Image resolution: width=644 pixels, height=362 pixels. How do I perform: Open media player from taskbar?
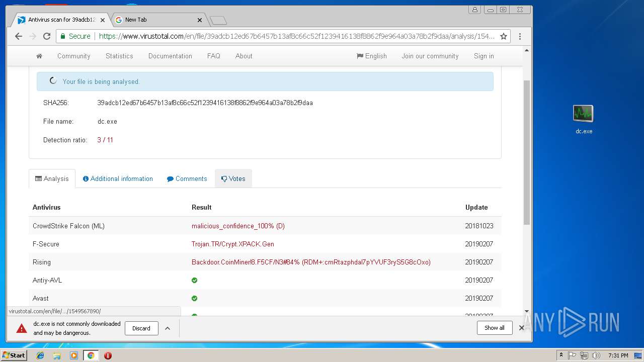pyautogui.click(x=74, y=355)
